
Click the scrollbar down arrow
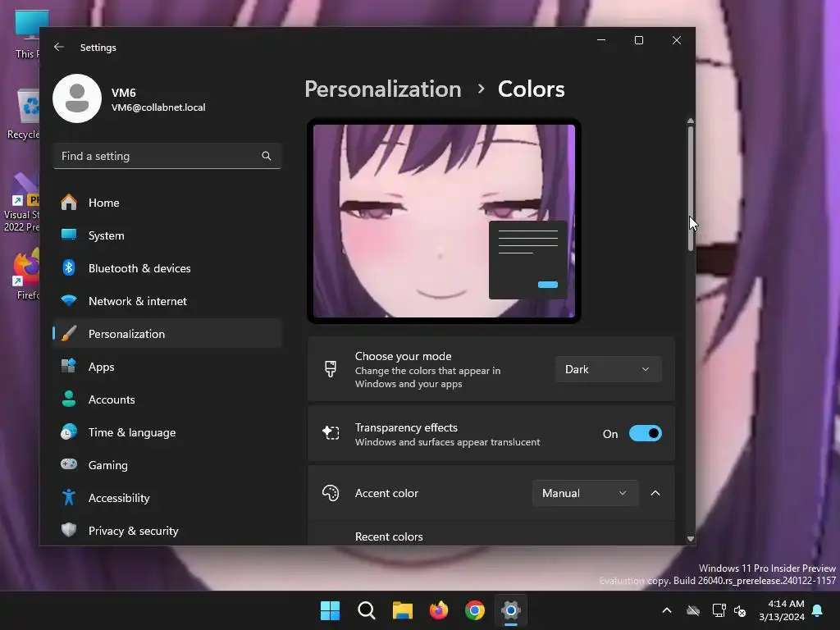click(x=691, y=539)
